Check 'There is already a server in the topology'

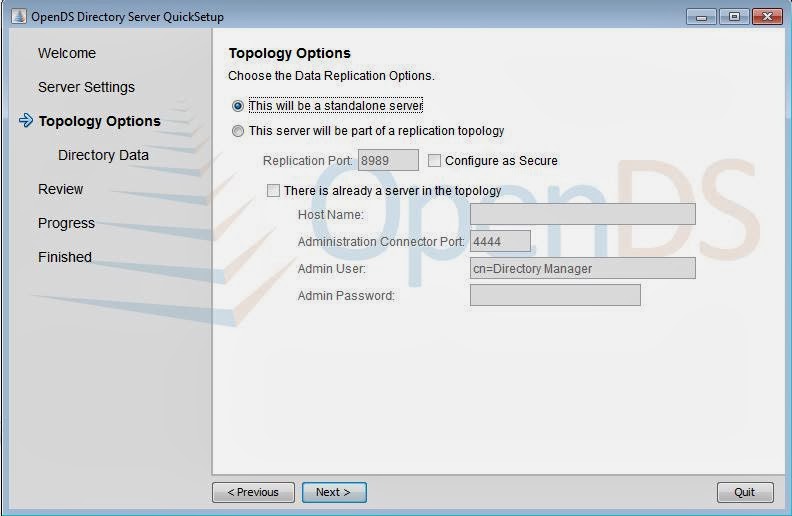(273, 190)
